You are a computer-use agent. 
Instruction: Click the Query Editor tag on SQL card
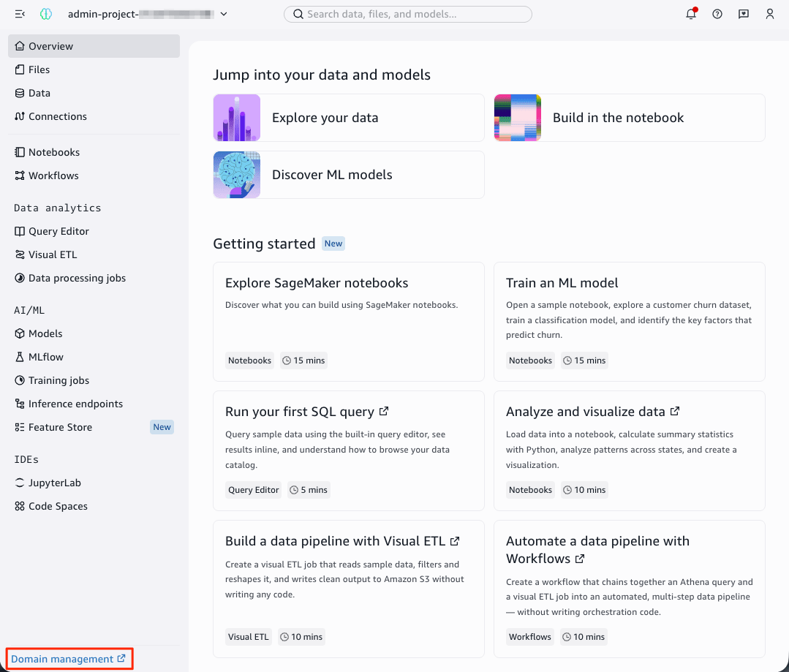click(253, 490)
